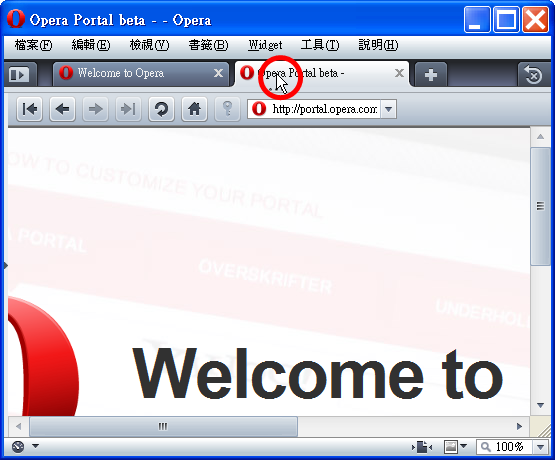This screenshot has width=555, height=460.
Task: Reload the current page
Action: coord(161,109)
